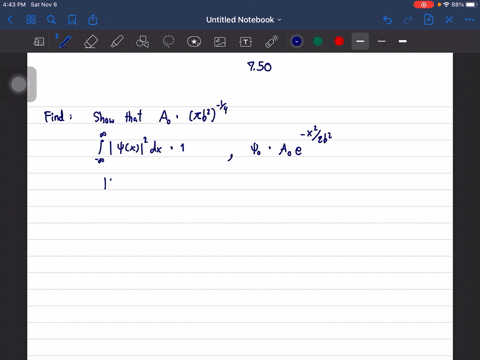The width and height of the screenshot is (480, 360).
Task: Tap the screen recording indicator in status bar
Action: point(424,5)
